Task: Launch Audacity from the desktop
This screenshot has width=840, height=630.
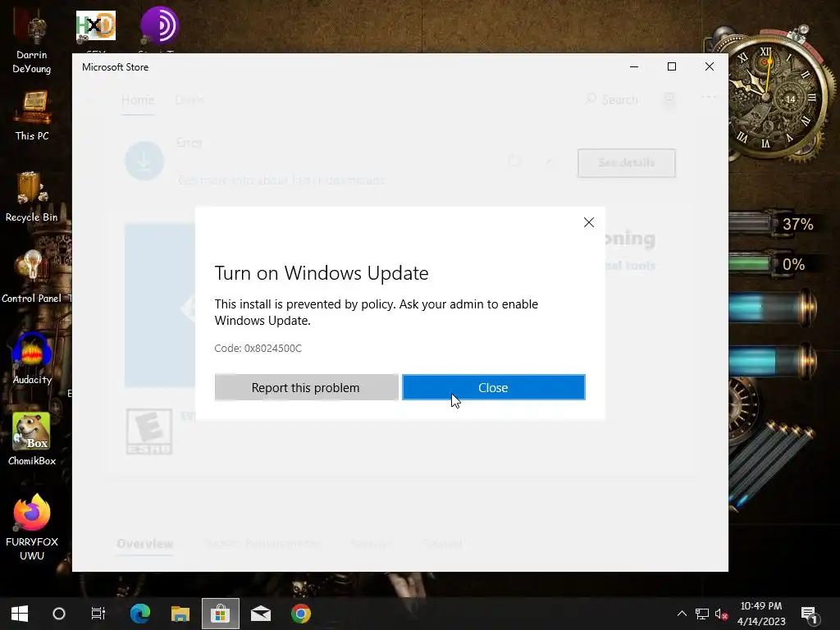Action: (x=32, y=358)
